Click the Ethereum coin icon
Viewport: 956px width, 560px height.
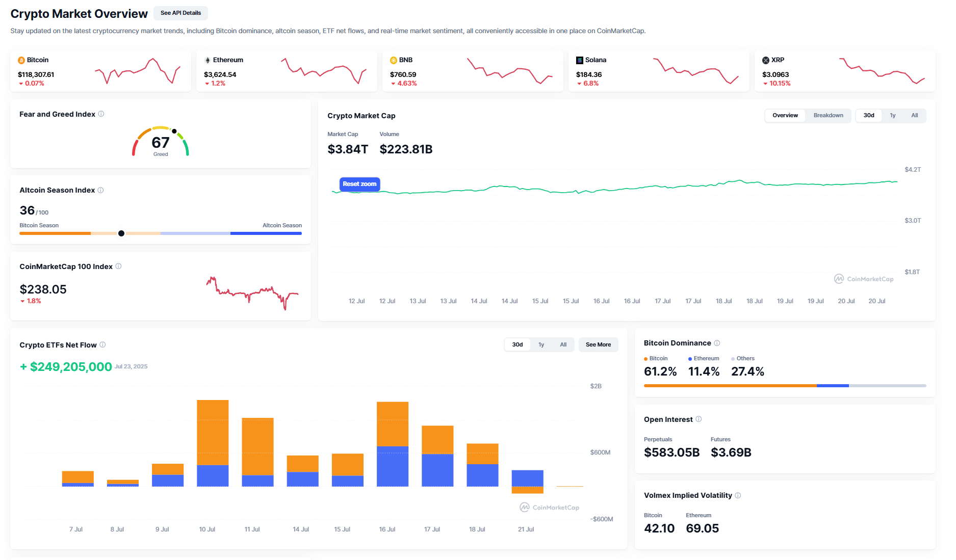pos(208,60)
